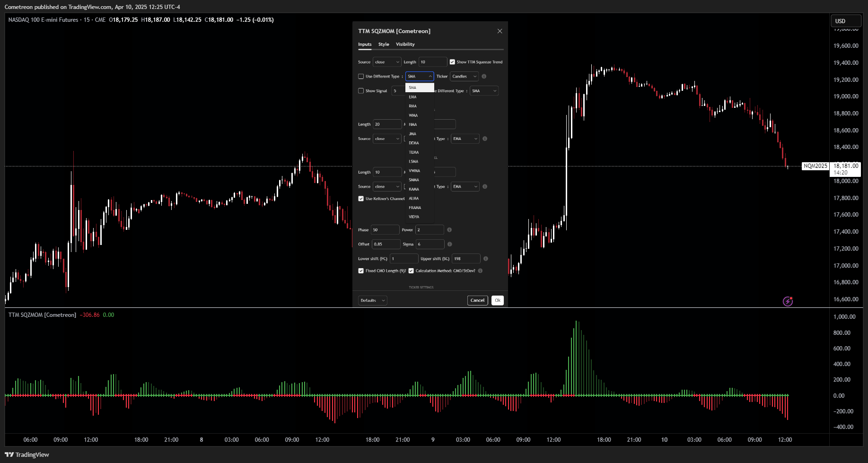This screenshot has height=463, width=868.
Task: Click the Length 20 input field
Action: coord(387,124)
